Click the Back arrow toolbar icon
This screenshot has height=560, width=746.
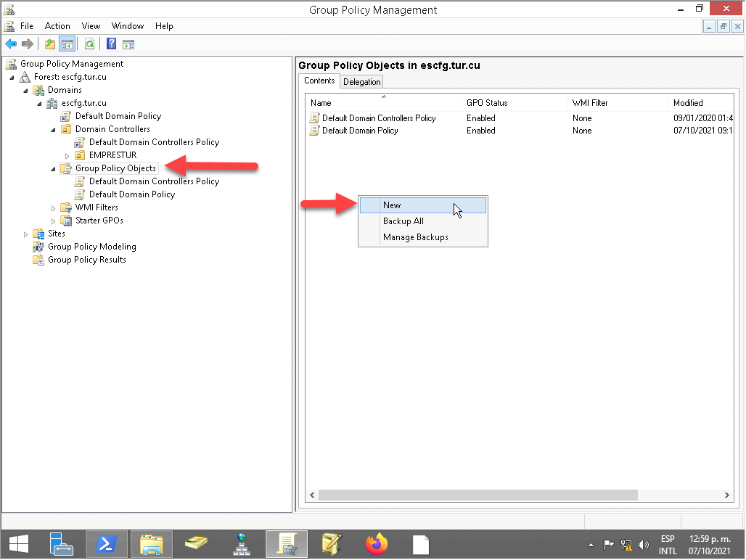[11, 44]
